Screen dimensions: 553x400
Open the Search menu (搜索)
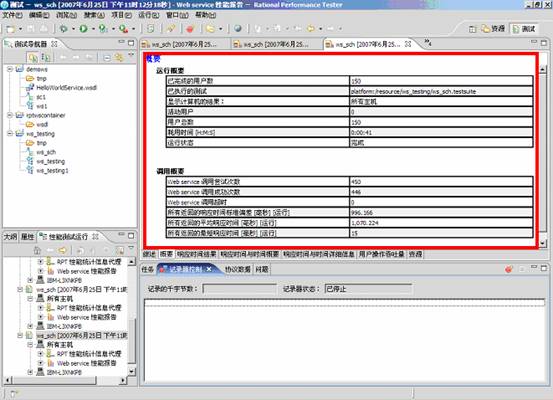click(94, 15)
